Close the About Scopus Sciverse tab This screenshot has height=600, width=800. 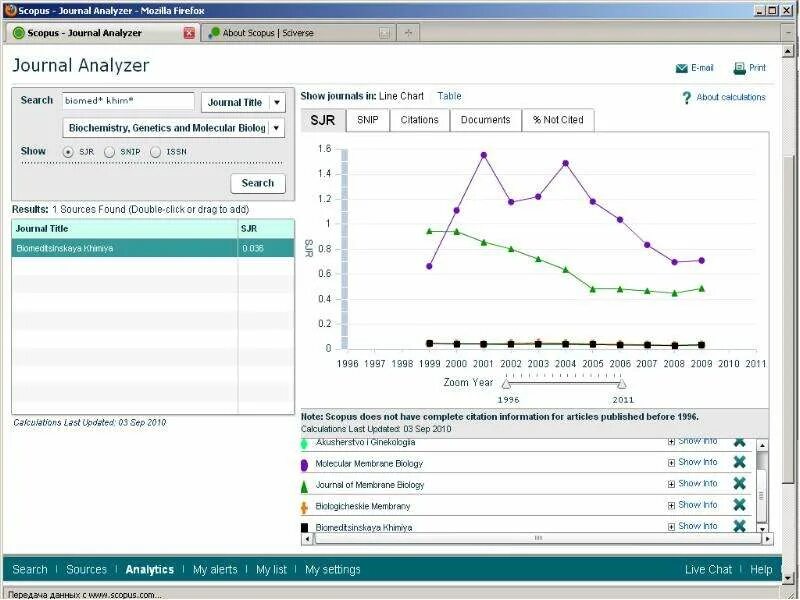385,33
